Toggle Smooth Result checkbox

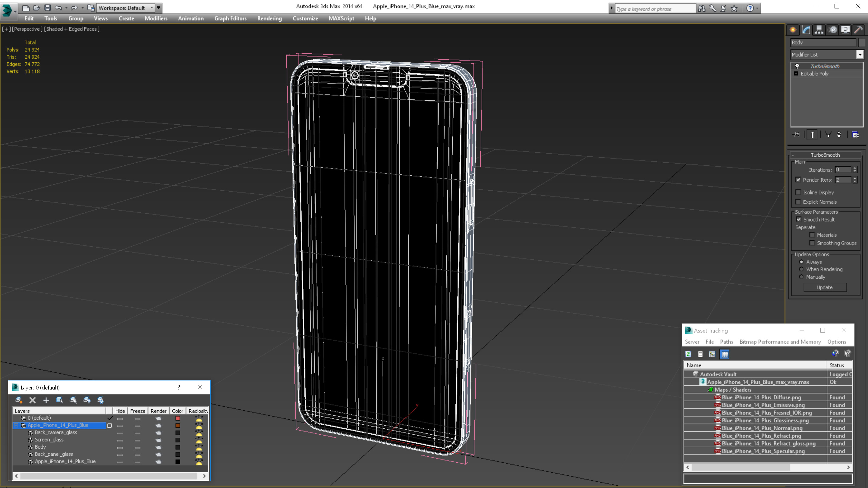799,219
